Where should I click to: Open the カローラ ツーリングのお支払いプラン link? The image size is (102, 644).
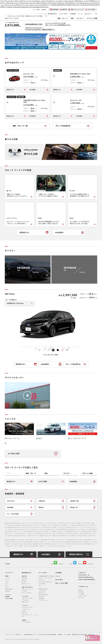58,25
